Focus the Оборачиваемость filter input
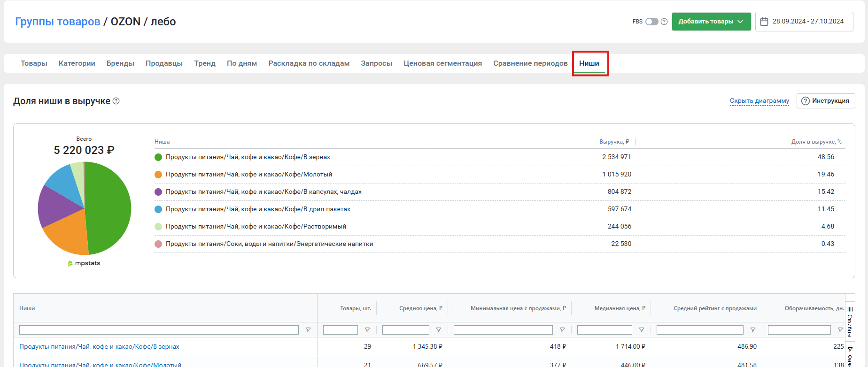Viewport: 868px width, 367px height. 799,330
